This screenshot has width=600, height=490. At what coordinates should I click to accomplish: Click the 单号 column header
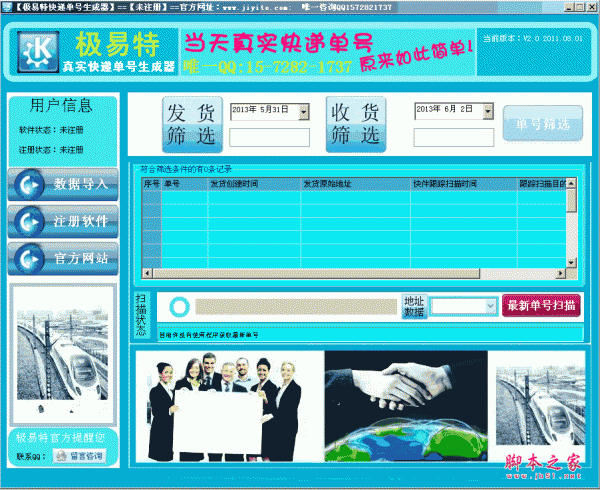click(x=184, y=184)
